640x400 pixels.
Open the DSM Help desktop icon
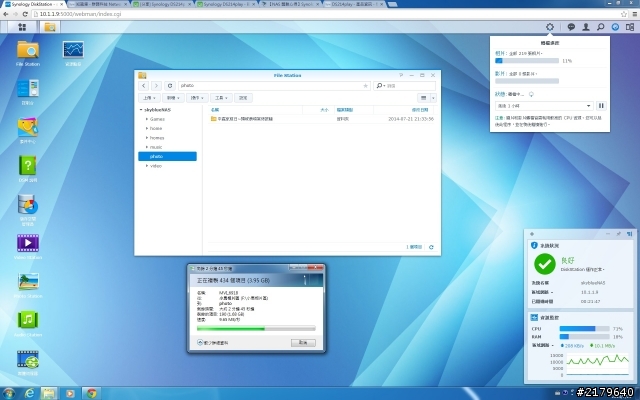(28, 169)
